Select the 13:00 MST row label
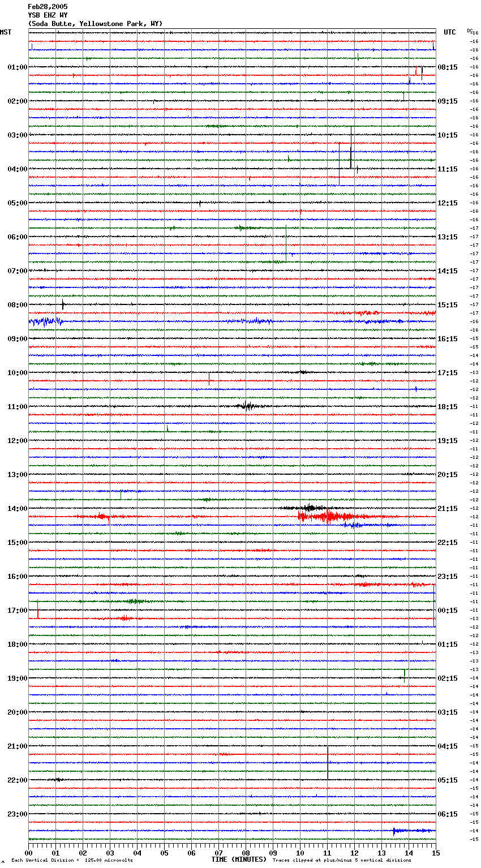Viewport: 481px width, 868px height. point(18,475)
